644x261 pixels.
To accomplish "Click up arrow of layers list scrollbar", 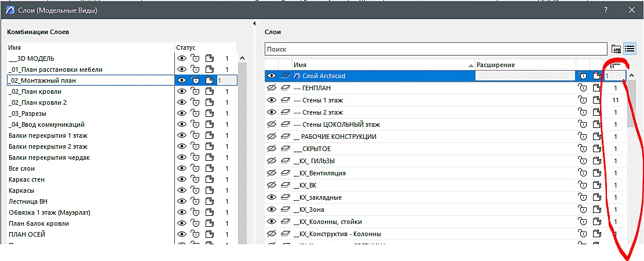I will click(x=631, y=75).
